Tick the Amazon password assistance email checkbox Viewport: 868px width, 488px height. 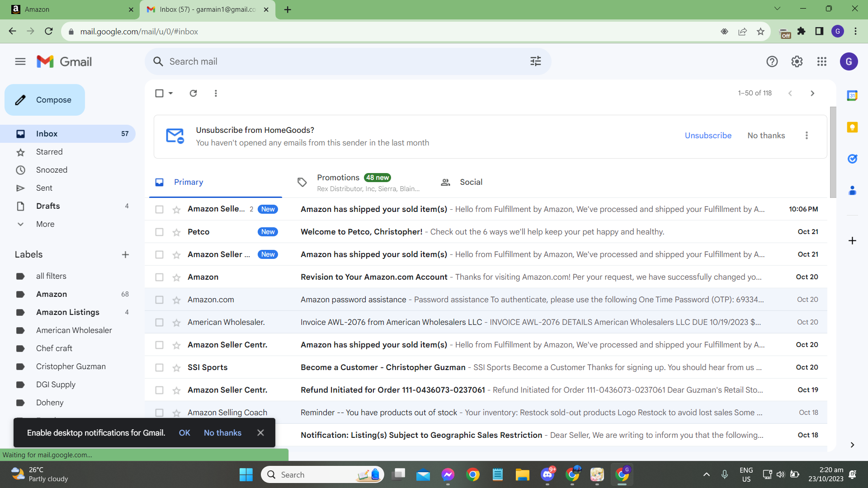click(x=159, y=300)
